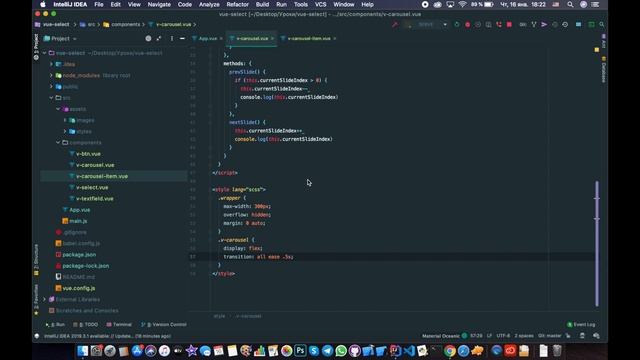The height and width of the screenshot is (360, 640).
Task: Open Project panel options menu
Action: tap(171, 38)
